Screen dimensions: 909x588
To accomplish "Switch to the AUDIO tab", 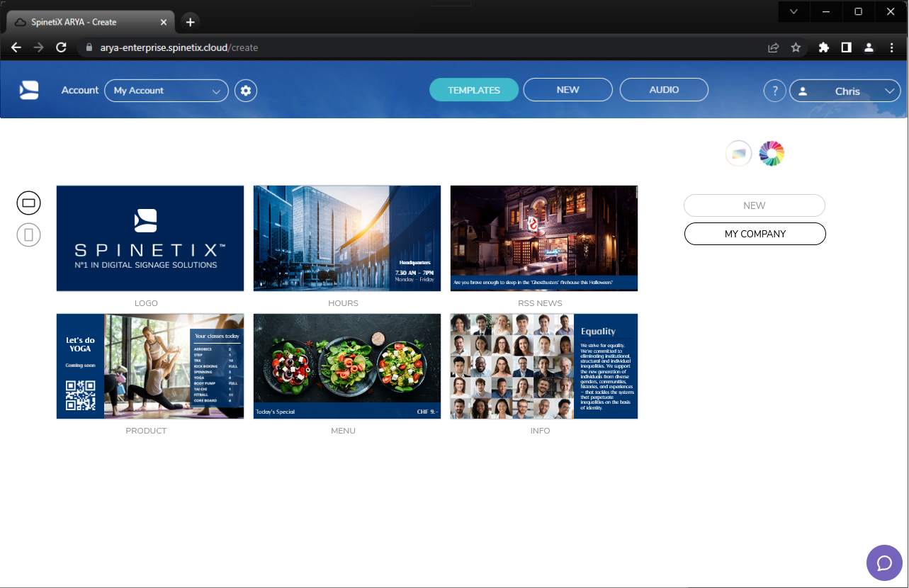I will pyautogui.click(x=663, y=89).
